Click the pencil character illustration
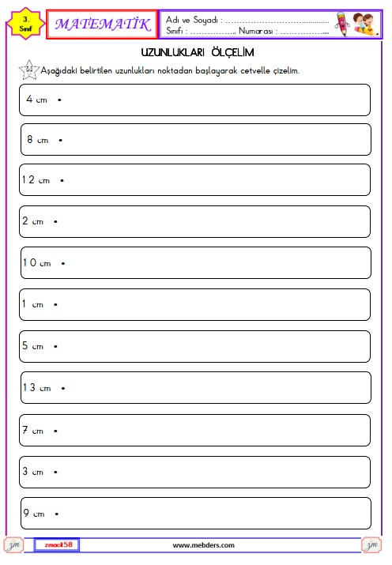Viewport: 392px width, 565px height. 342,24
